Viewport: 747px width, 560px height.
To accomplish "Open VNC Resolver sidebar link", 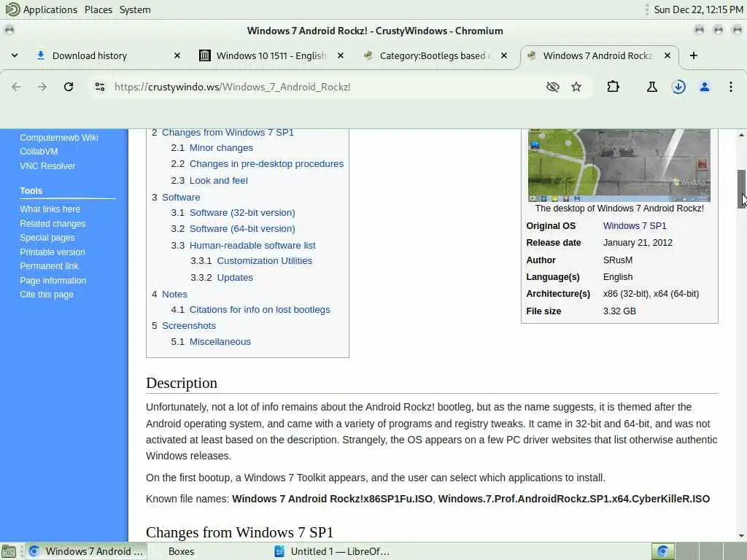I will (47, 166).
